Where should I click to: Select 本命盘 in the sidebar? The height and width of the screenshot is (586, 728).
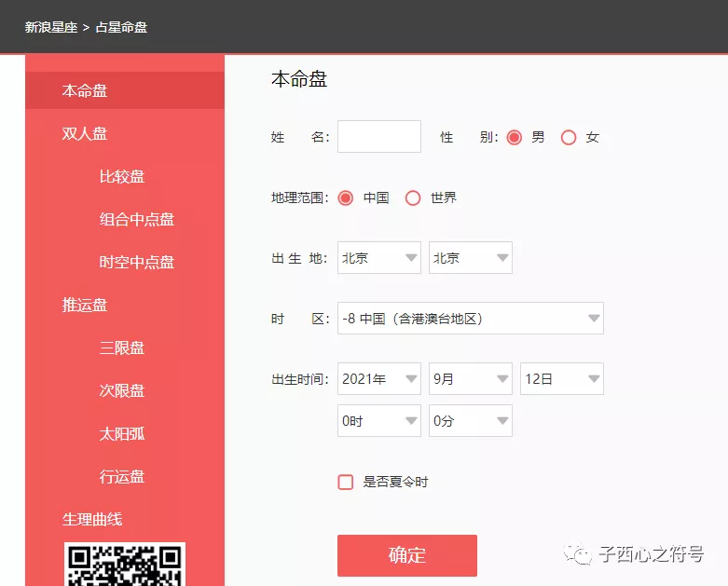tap(125, 90)
